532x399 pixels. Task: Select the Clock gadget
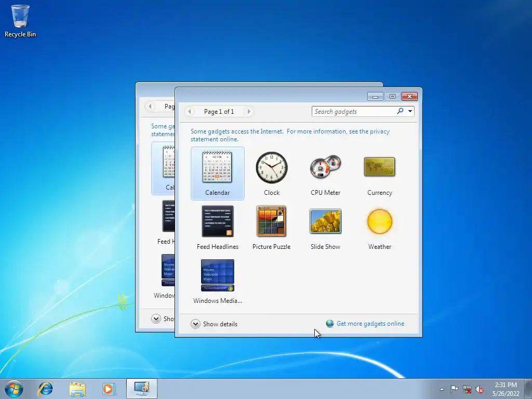click(x=271, y=174)
